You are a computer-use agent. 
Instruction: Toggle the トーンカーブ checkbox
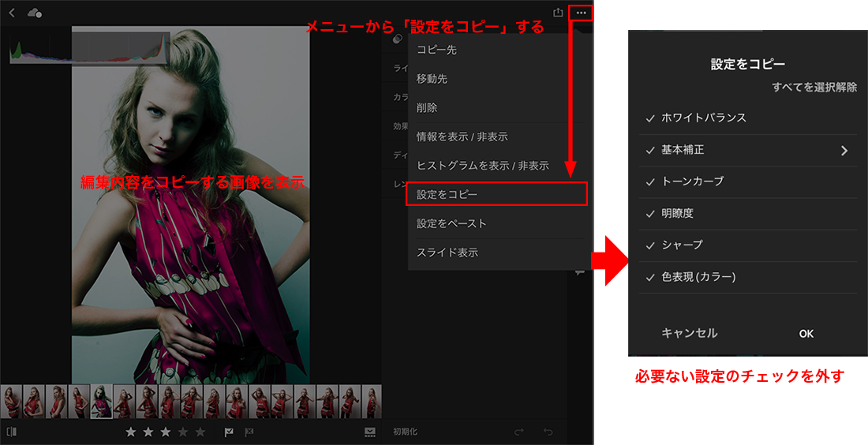pyautogui.click(x=650, y=182)
